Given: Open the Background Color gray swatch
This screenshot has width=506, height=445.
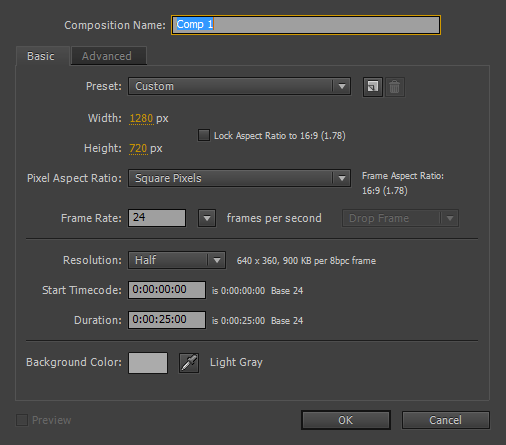Looking at the screenshot, I should (148, 363).
